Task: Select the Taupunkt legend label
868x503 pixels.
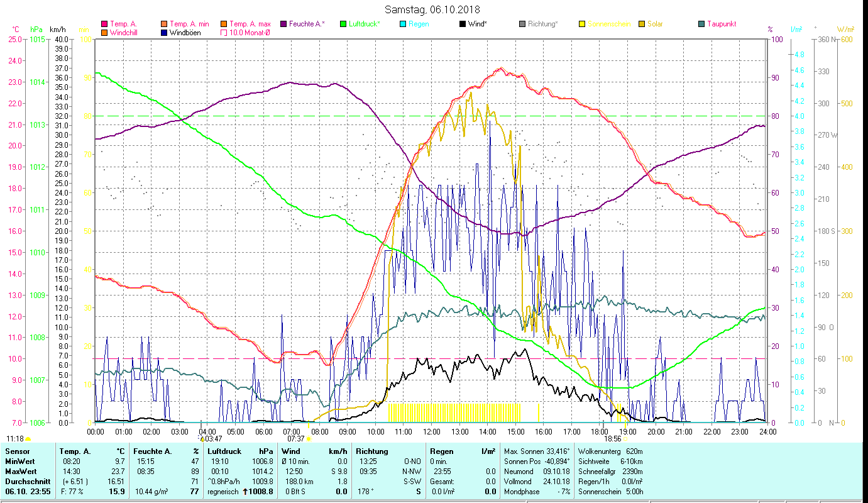Action: pyautogui.click(x=722, y=24)
